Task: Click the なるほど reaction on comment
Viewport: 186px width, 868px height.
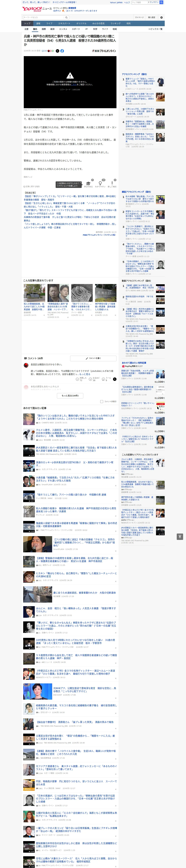Action: [94, 379]
